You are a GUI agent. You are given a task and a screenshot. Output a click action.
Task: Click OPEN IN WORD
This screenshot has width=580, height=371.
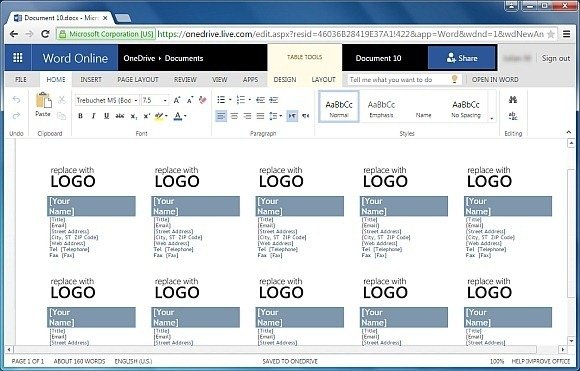point(495,80)
